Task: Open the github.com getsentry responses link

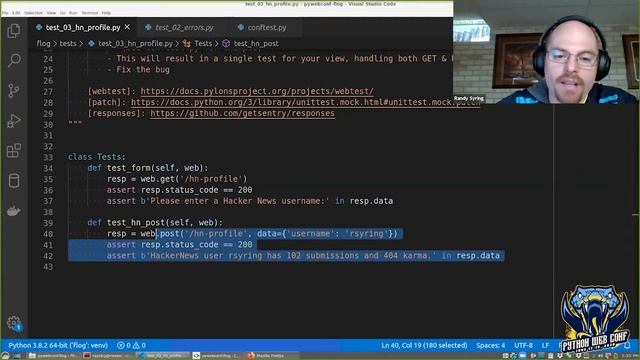Action: (242, 113)
